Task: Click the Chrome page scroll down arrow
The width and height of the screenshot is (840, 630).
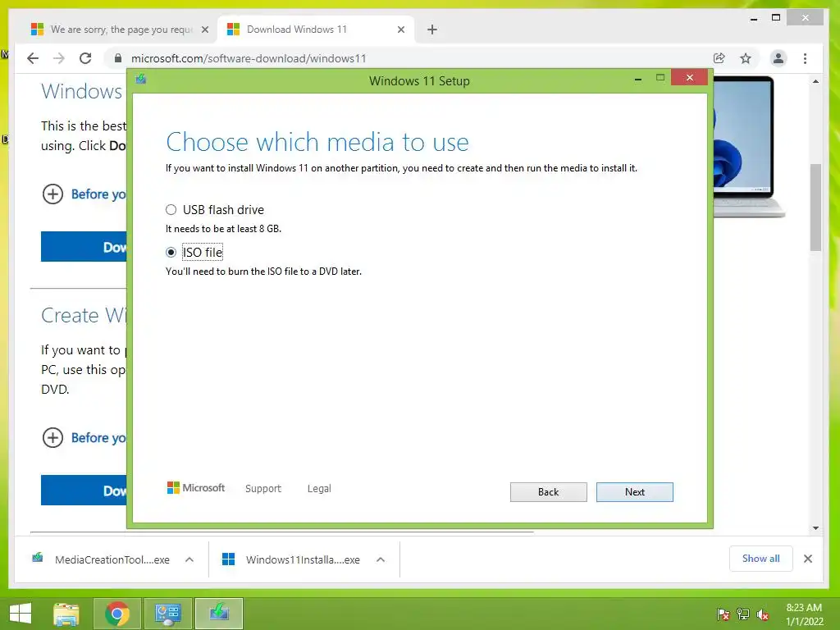Action: click(815, 528)
